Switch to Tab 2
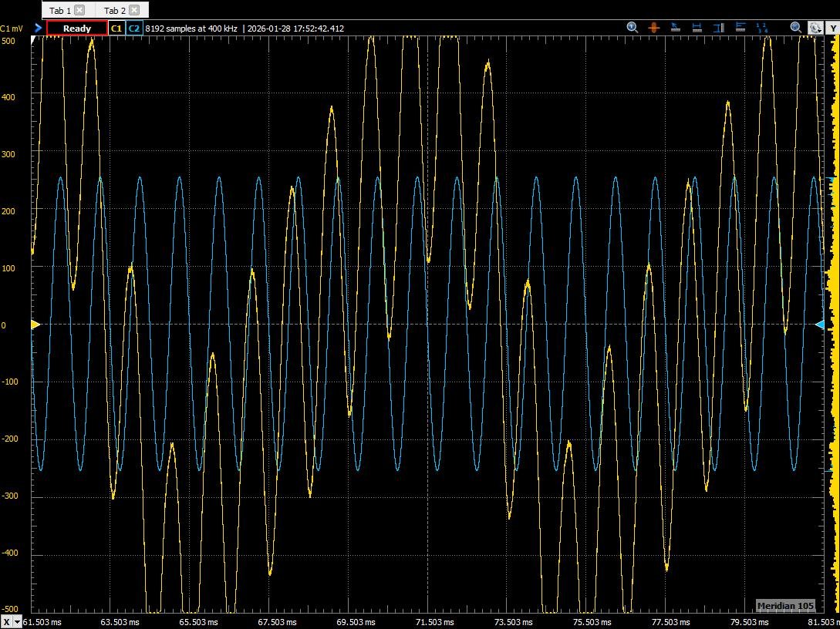 pyautogui.click(x=114, y=10)
